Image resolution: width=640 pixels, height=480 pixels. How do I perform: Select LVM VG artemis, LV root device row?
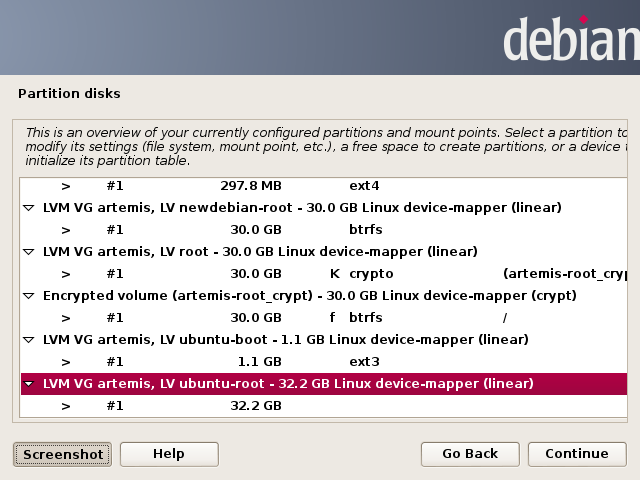[x=324, y=252]
